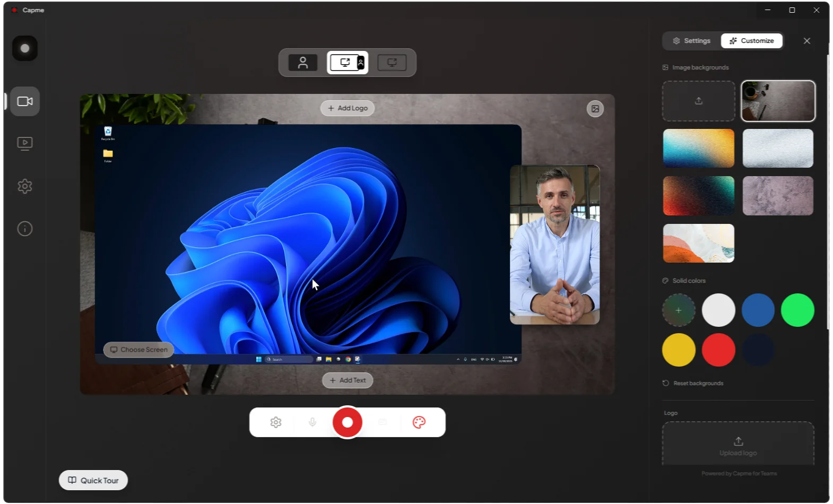This screenshot has height=504, width=833.
Task: Click Windows Start button in preview taskbar
Action: coord(259,359)
